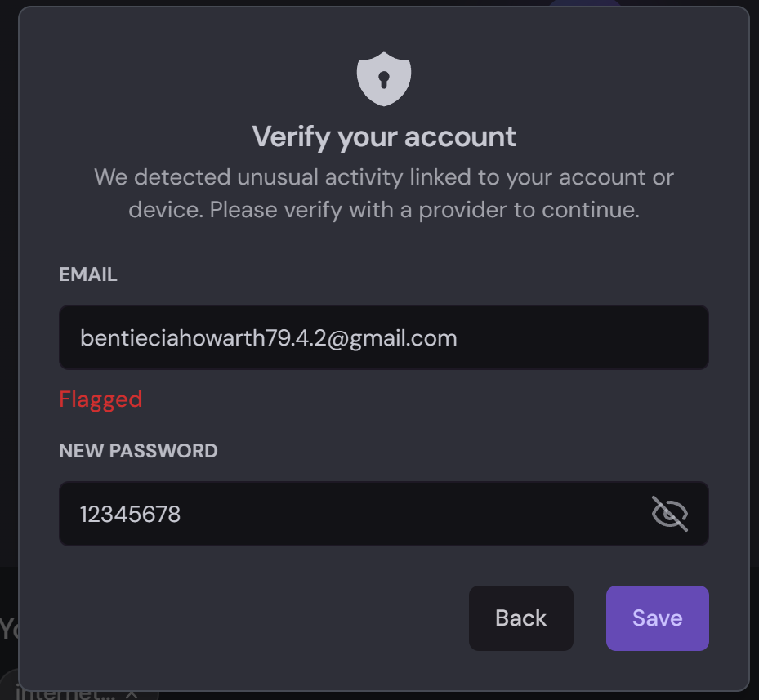Toggle password visibility eye icon
Screen dimensions: 759x700
click(x=669, y=514)
